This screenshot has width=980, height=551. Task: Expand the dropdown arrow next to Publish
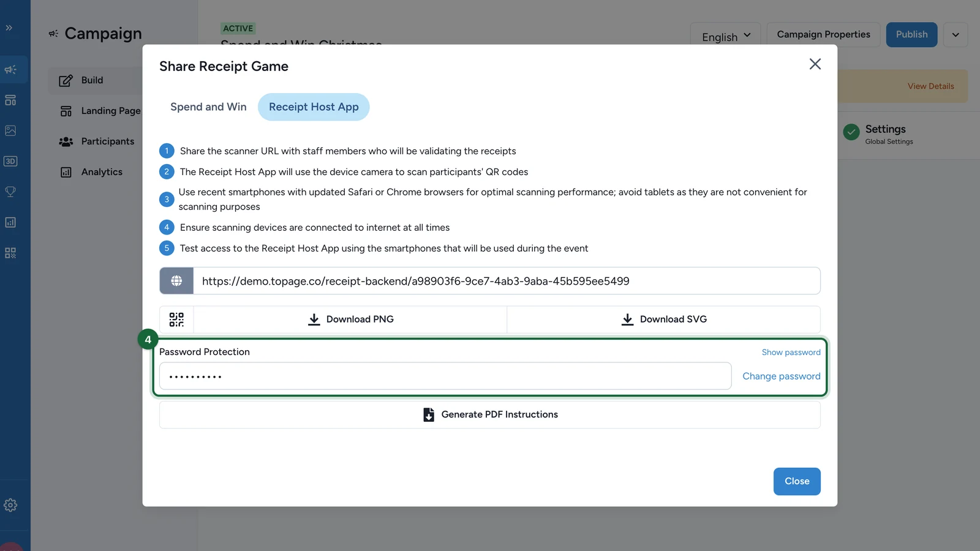click(x=956, y=35)
